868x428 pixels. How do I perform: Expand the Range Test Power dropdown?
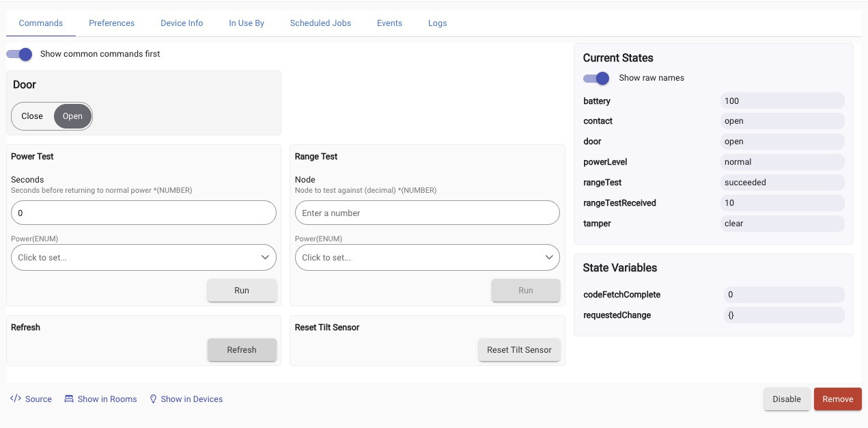point(427,258)
